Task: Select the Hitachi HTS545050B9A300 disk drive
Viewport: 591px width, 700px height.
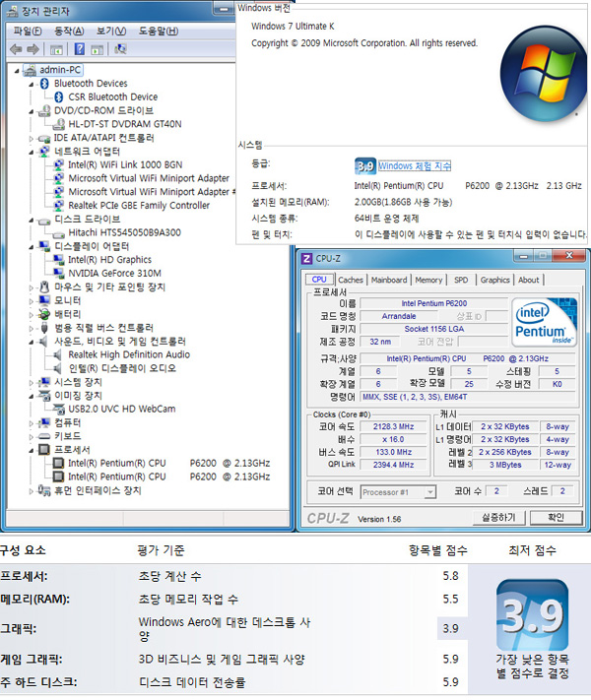Action: [x=124, y=232]
